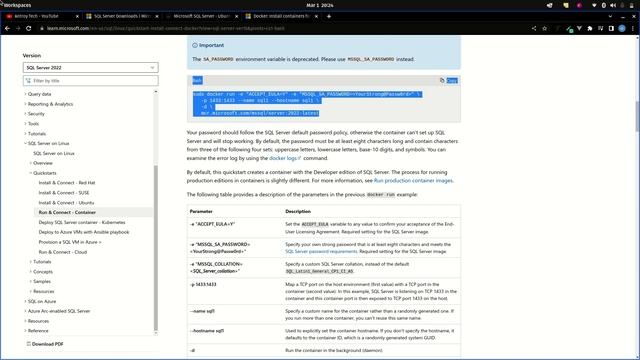The height and width of the screenshot is (360, 640).
Task: Click the V-shaped extension icon
Action: [x=579, y=29]
